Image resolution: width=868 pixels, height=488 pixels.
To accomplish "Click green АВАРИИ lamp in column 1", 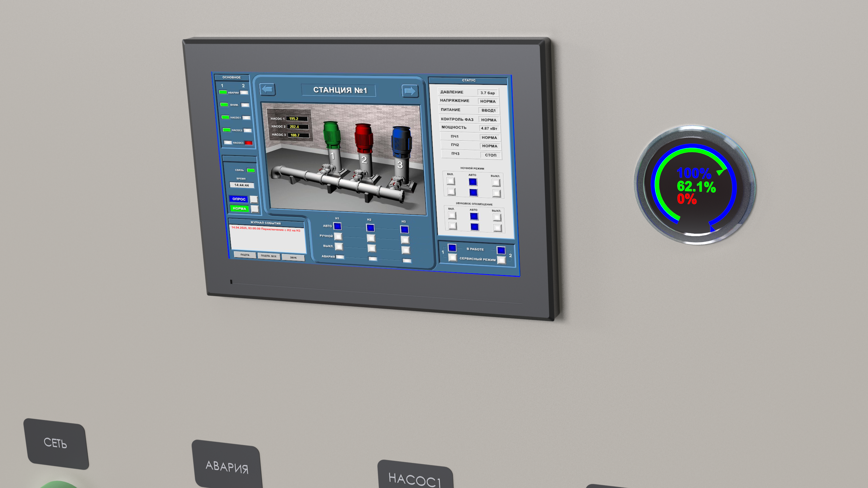I will point(223,92).
